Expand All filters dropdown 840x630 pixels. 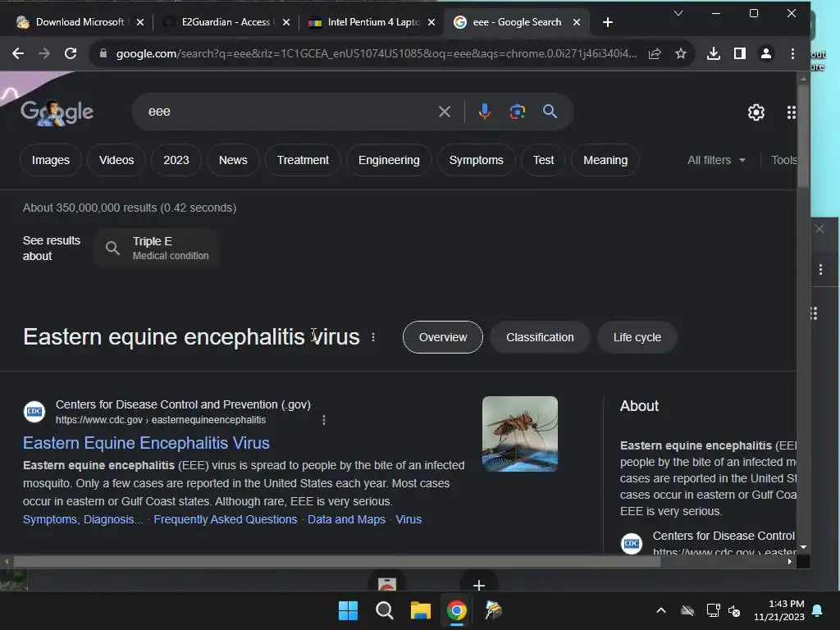[x=716, y=160]
